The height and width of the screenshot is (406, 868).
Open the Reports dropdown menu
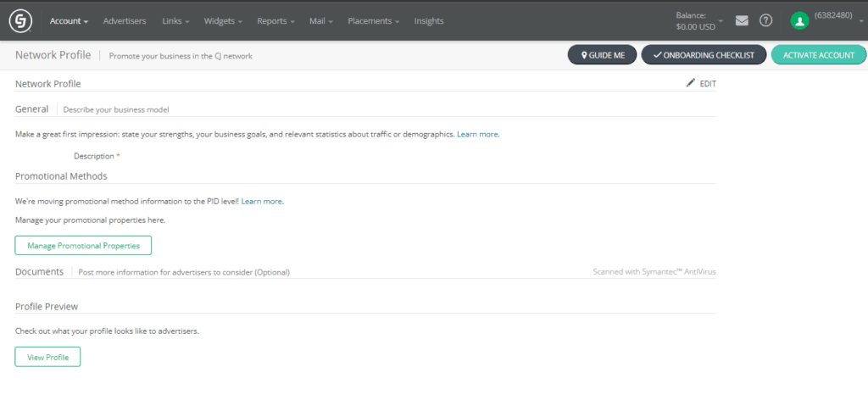coord(275,21)
